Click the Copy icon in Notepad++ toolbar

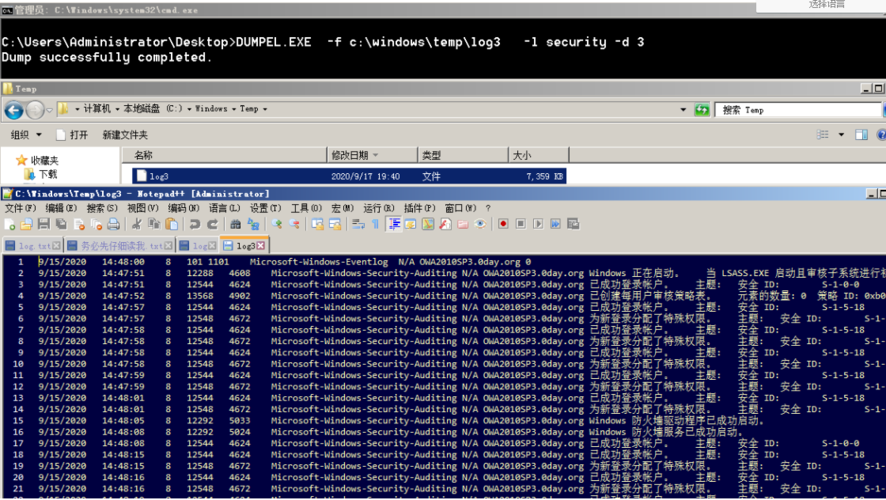tap(154, 224)
